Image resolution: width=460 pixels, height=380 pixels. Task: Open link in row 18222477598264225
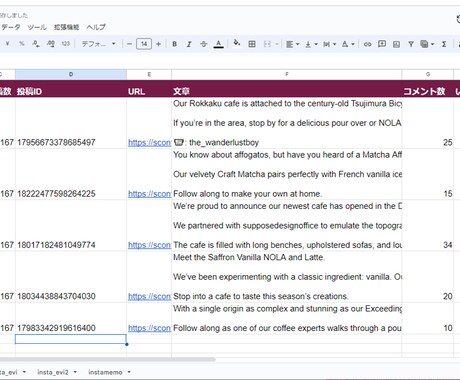[x=149, y=194]
